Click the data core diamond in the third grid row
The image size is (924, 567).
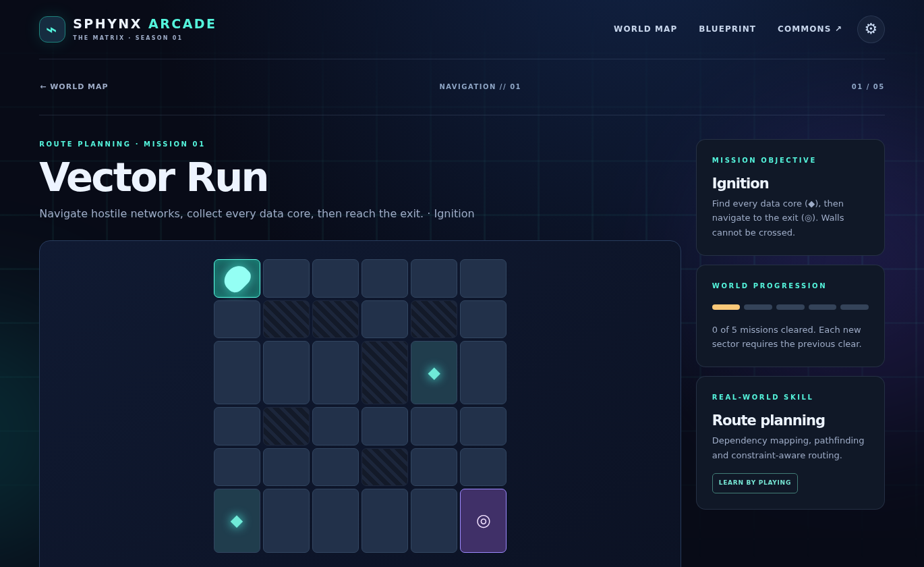click(434, 373)
